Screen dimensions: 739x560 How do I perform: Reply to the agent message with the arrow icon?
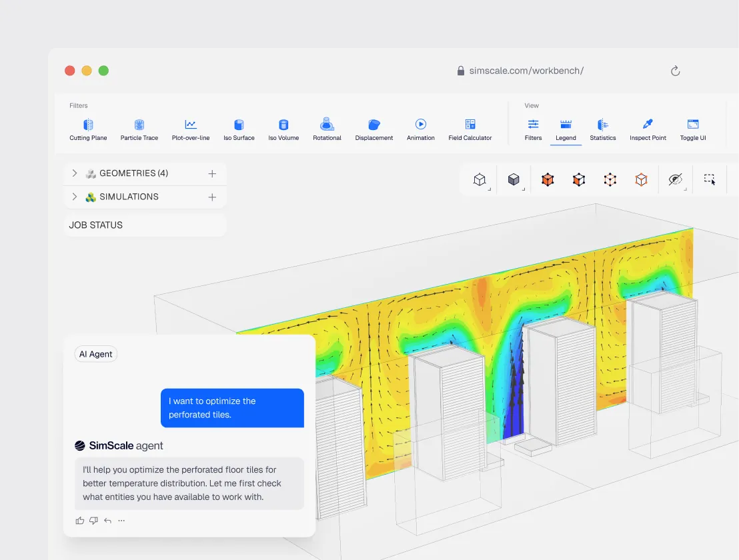107,521
